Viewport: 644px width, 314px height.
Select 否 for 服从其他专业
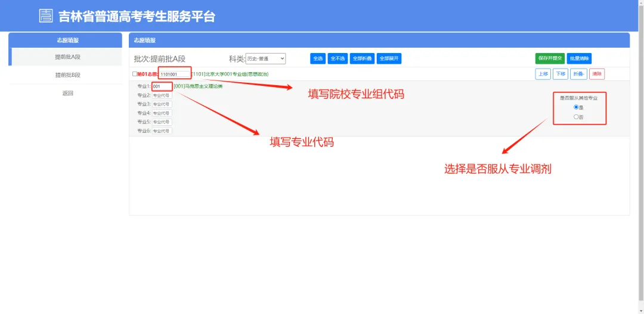click(576, 117)
